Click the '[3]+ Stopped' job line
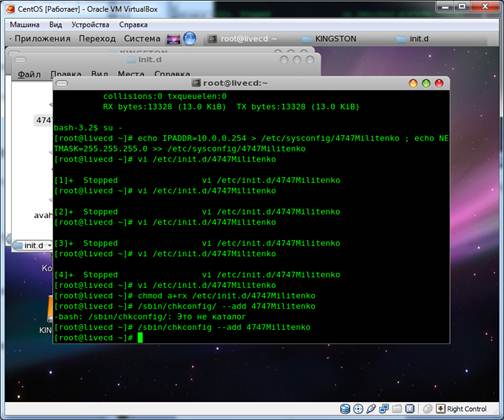This screenshot has height=420, width=504. 197,243
